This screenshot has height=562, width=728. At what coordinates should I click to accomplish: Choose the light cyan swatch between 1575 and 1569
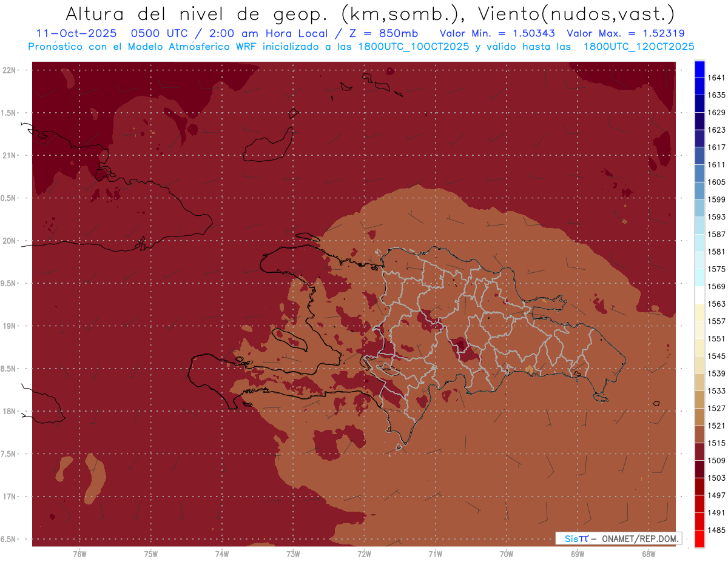tap(699, 277)
